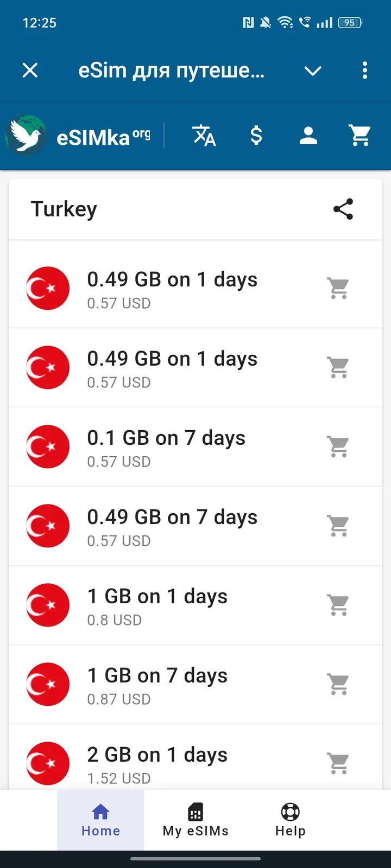Open the language translation selector
This screenshot has width=391, height=868.
(204, 136)
